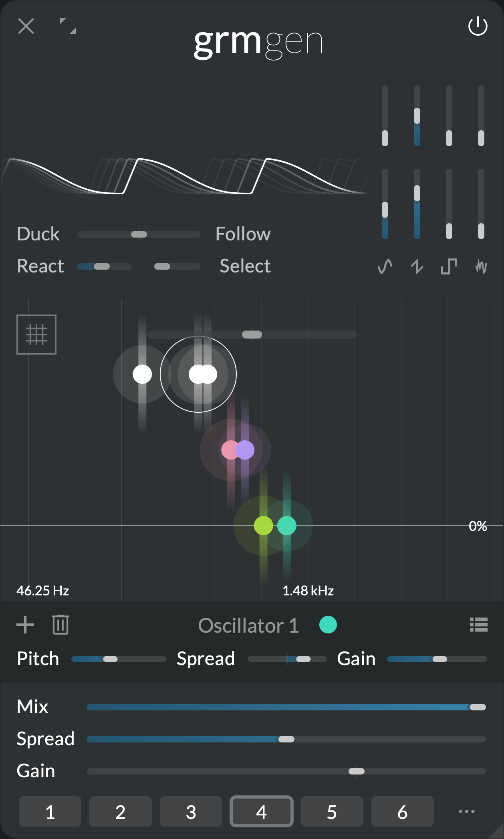This screenshot has height=839, width=504.
Task: Click the Oscillator 1 teal color swatch
Action: tap(328, 625)
